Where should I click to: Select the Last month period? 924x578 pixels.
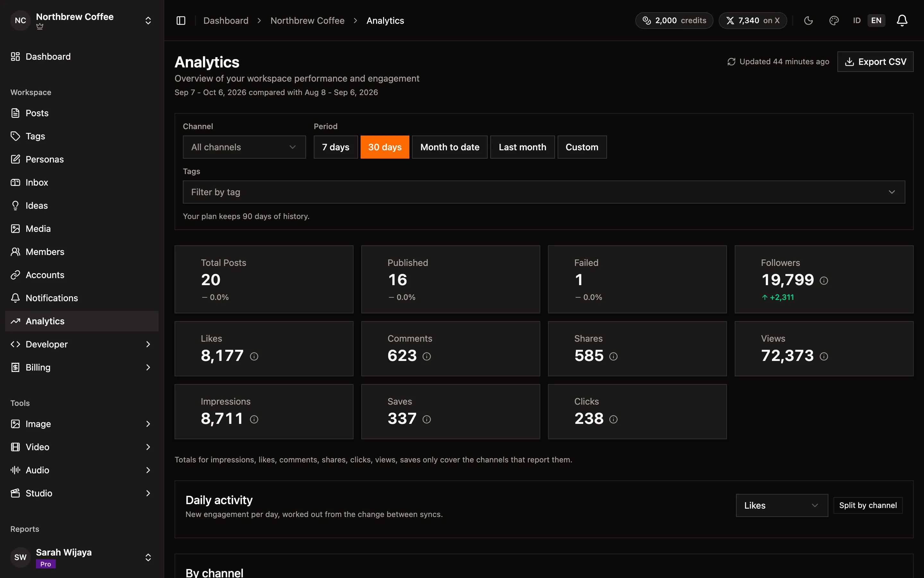(522, 147)
